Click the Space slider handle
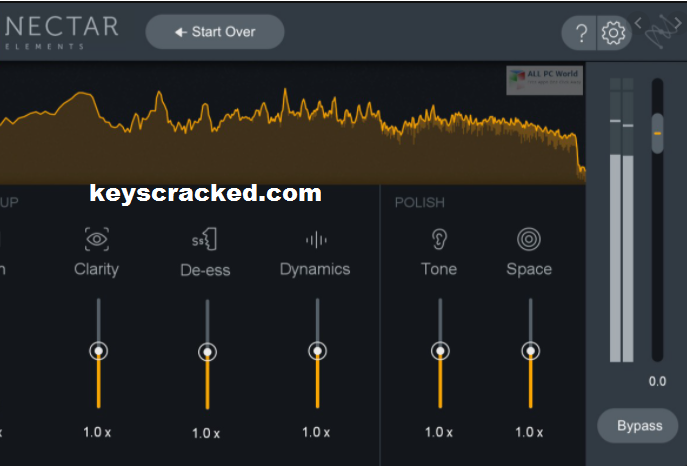The image size is (687, 466). point(531,351)
